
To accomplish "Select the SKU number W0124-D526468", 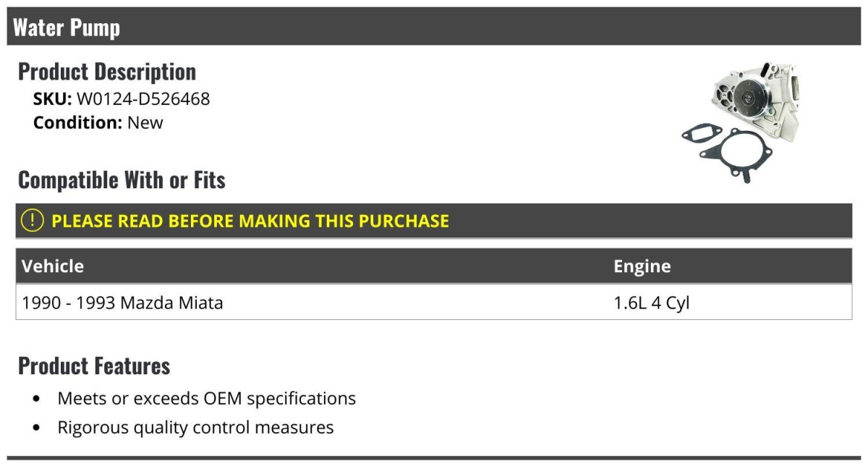I will 143,99.
